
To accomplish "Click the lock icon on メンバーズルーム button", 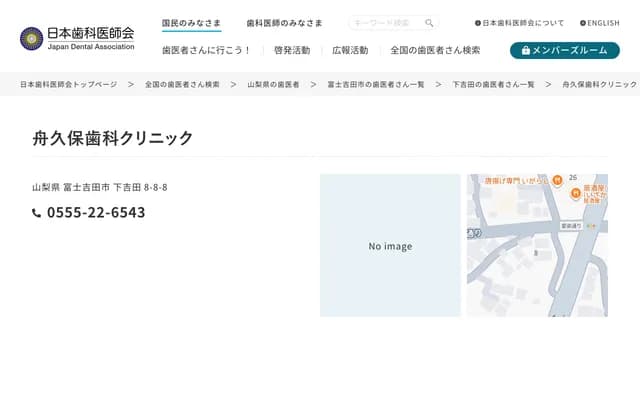I will coord(523,50).
